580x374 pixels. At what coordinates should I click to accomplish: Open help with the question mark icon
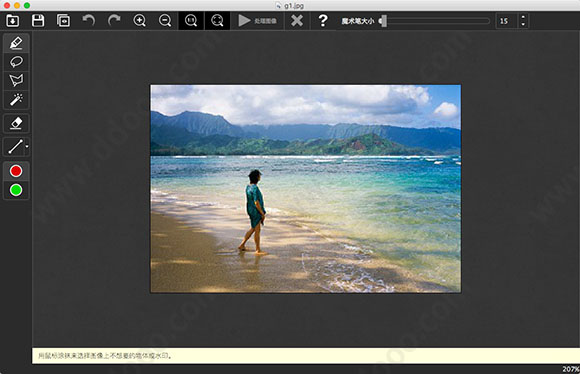323,21
